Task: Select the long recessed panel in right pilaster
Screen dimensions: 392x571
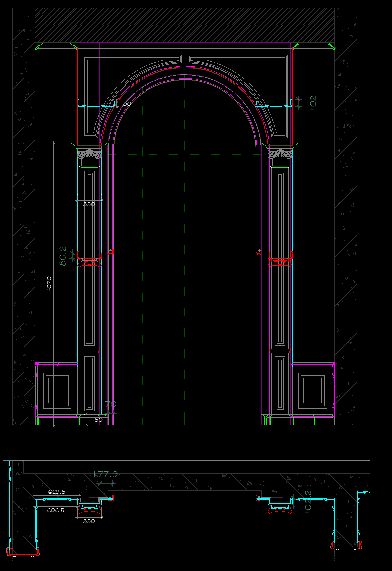Action: click(x=281, y=258)
